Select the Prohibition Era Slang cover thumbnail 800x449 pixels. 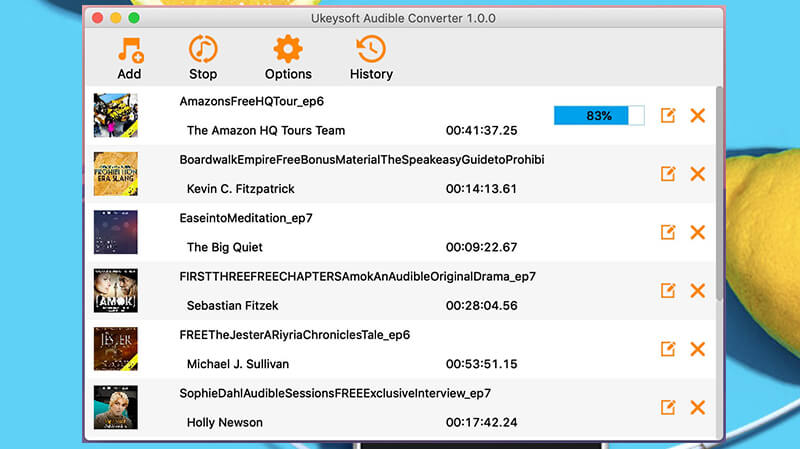[x=115, y=173]
